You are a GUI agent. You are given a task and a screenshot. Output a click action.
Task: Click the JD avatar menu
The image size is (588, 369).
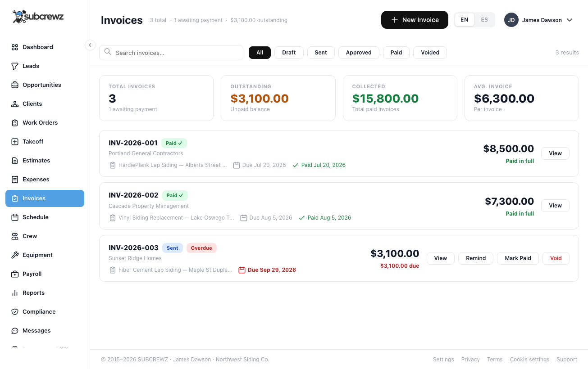(x=511, y=20)
